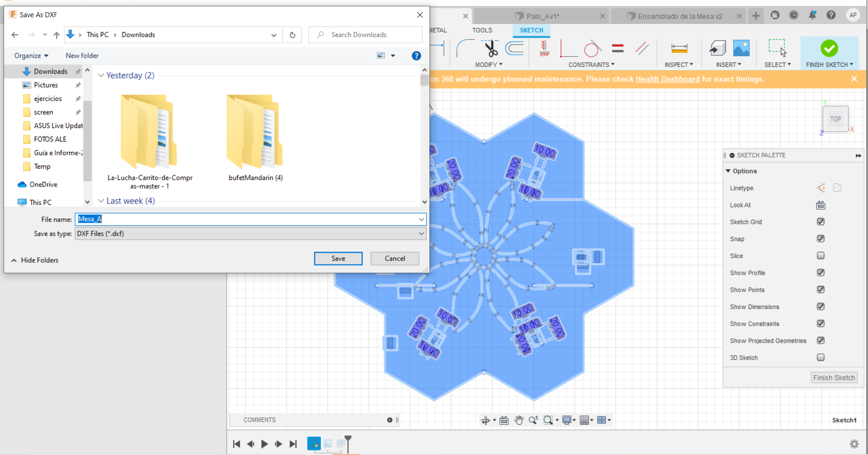Click the Insert Canvas image icon

(741, 48)
